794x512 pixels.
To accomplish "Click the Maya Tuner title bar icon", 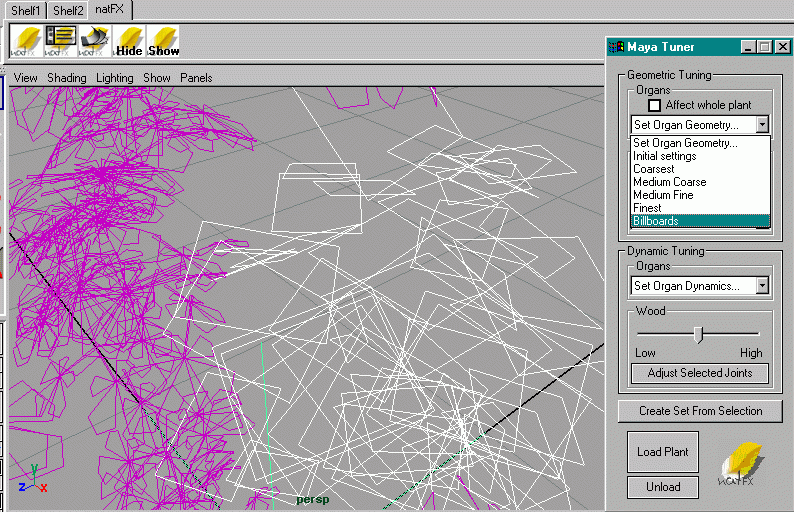I will [618, 47].
